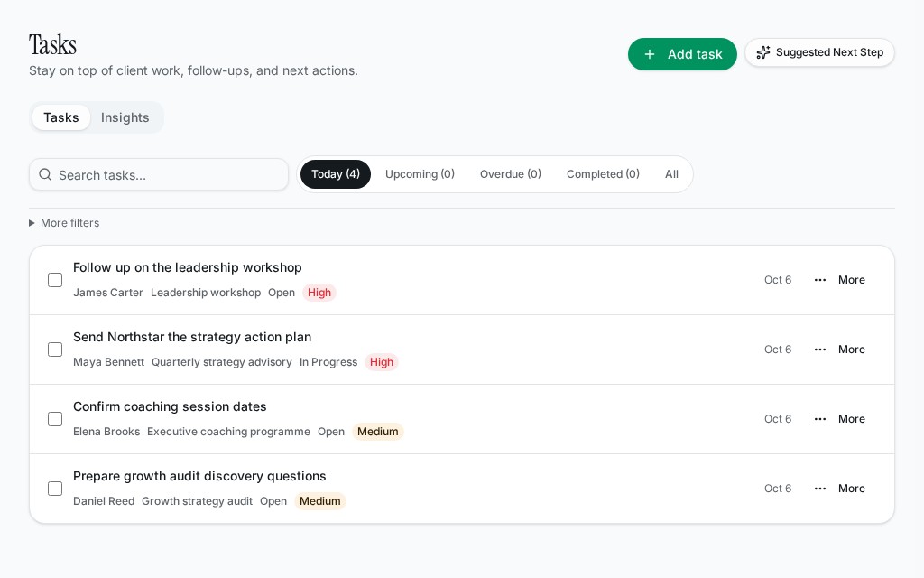Image resolution: width=924 pixels, height=578 pixels.
Task: Click the Add task button
Action: coord(682,54)
